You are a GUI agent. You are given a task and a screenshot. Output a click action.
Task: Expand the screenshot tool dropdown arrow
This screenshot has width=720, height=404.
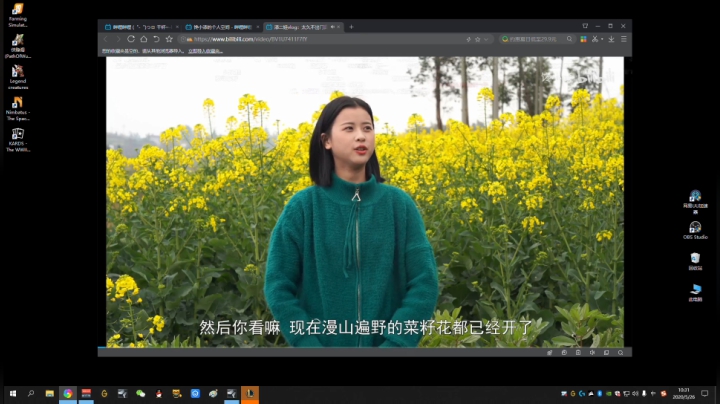click(x=602, y=39)
